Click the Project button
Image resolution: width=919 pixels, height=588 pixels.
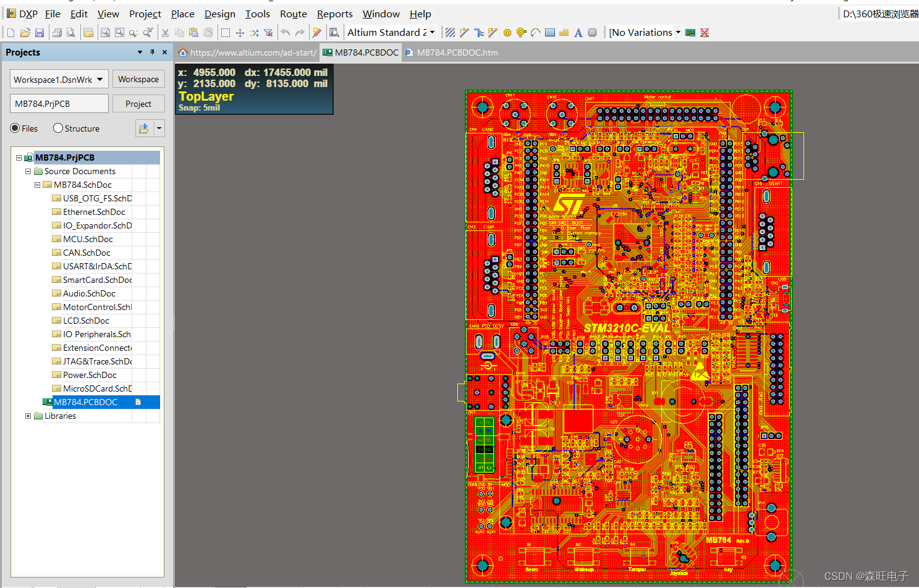138,103
